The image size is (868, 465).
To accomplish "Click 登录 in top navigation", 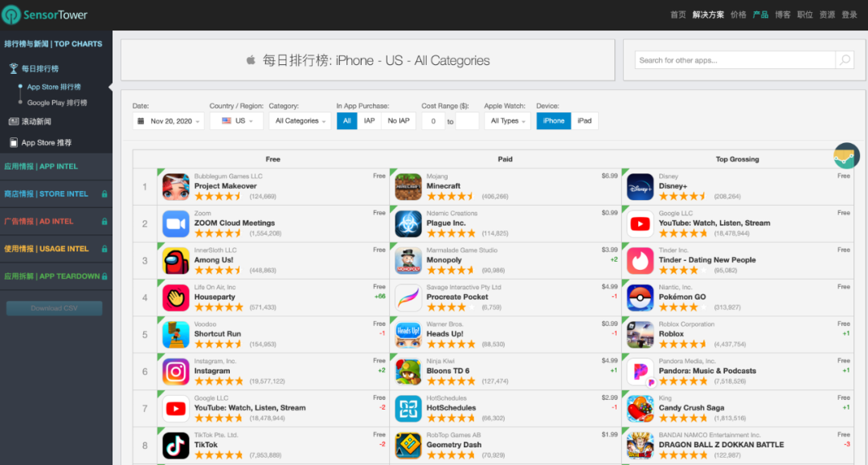I will pyautogui.click(x=850, y=15).
